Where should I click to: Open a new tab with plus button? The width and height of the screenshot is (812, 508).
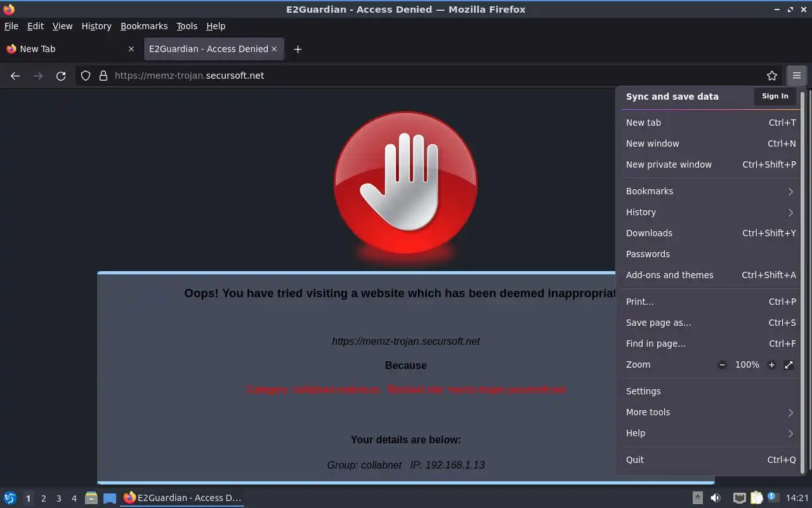(x=298, y=49)
